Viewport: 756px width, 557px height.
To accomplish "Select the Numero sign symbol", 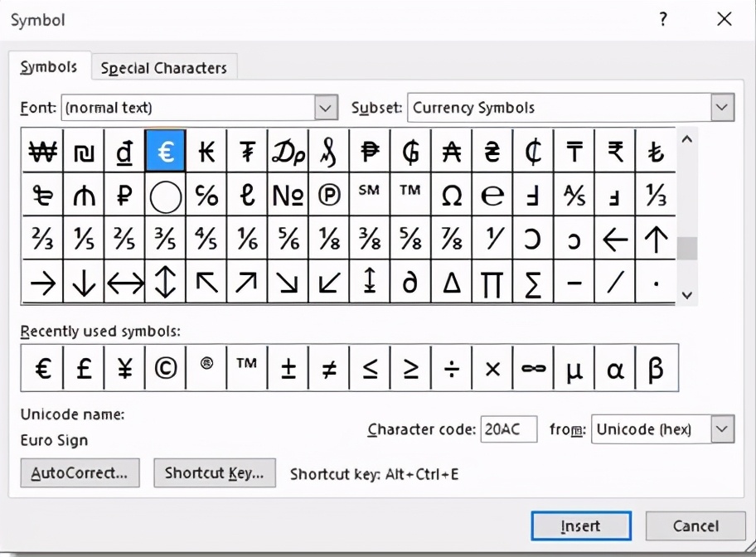I will click(x=288, y=195).
